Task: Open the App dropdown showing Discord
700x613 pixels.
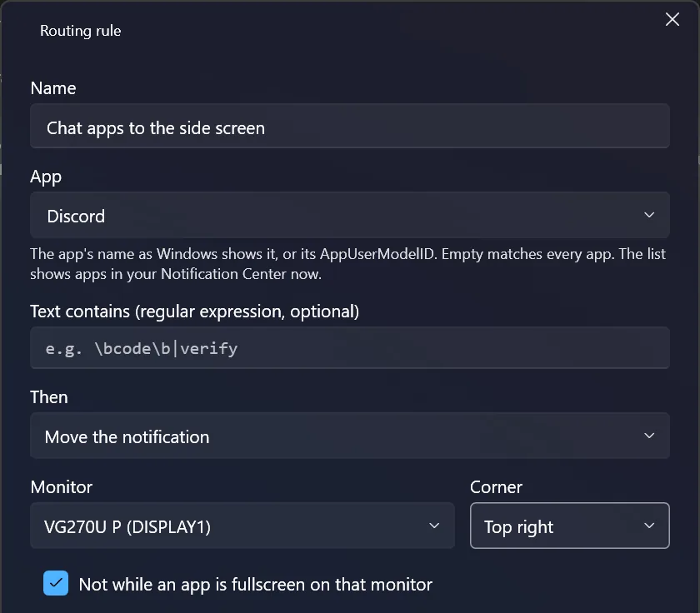Action: point(349,215)
